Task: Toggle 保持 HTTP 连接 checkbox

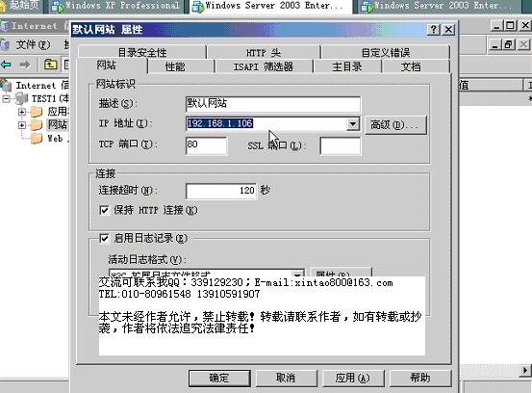Action: pyautogui.click(x=104, y=210)
